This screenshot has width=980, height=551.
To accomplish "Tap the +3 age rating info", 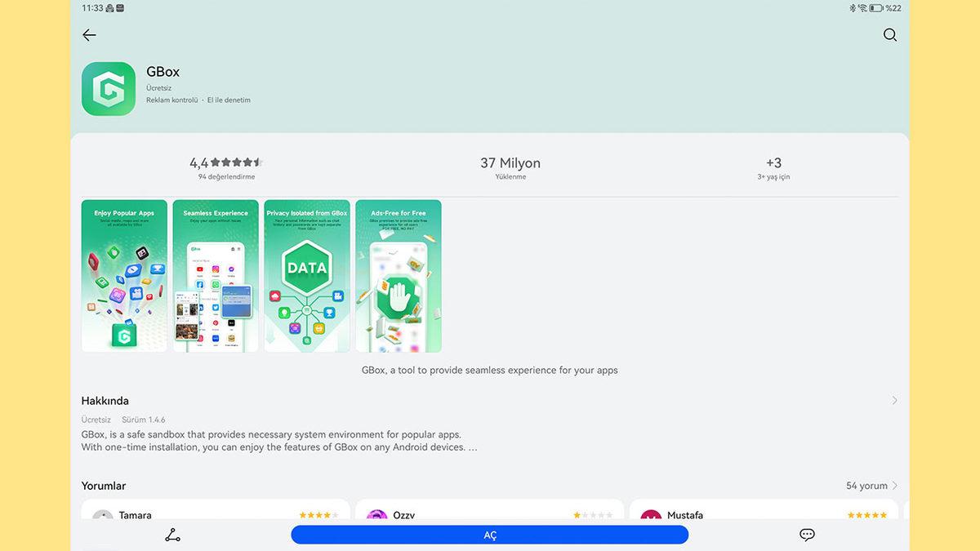I will 773,167.
